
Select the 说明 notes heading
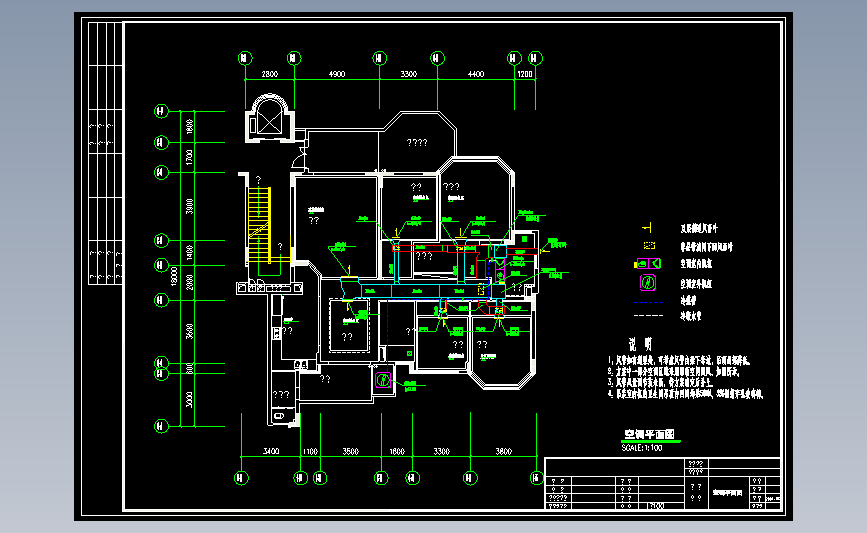point(640,344)
